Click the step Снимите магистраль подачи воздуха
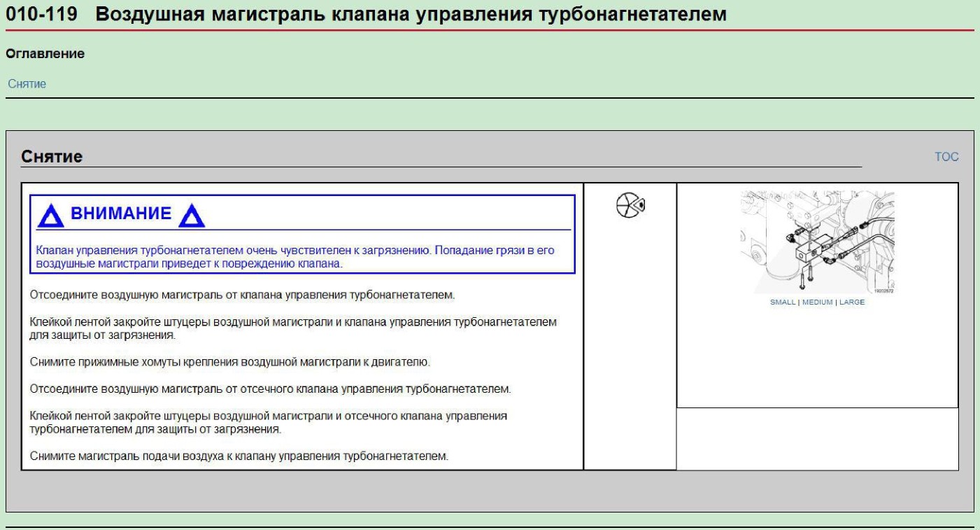Screen dimensions: 980x530 click(x=239, y=456)
